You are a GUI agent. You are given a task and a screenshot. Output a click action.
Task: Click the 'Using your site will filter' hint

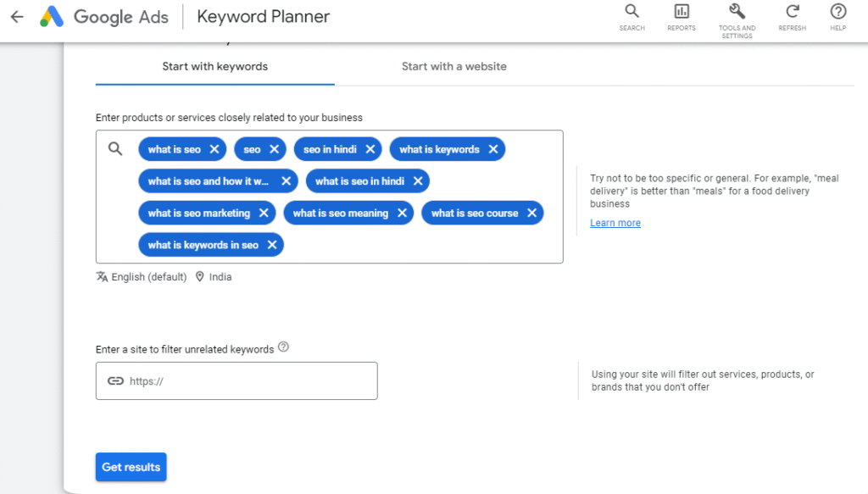[x=703, y=380]
